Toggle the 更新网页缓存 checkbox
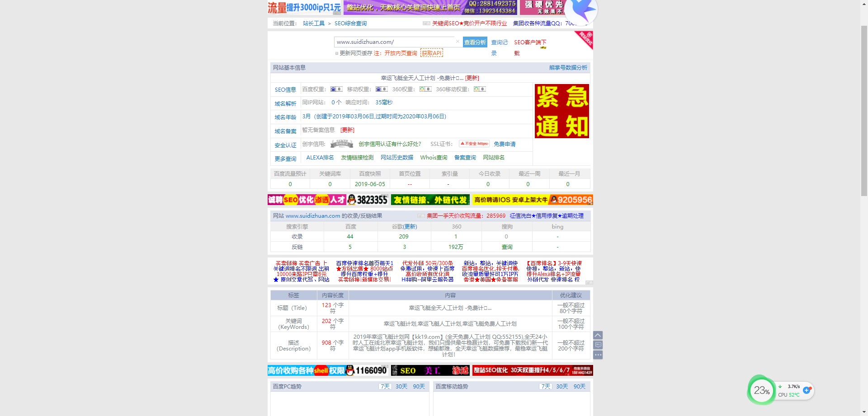The height and width of the screenshot is (416, 868). click(337, 53)
